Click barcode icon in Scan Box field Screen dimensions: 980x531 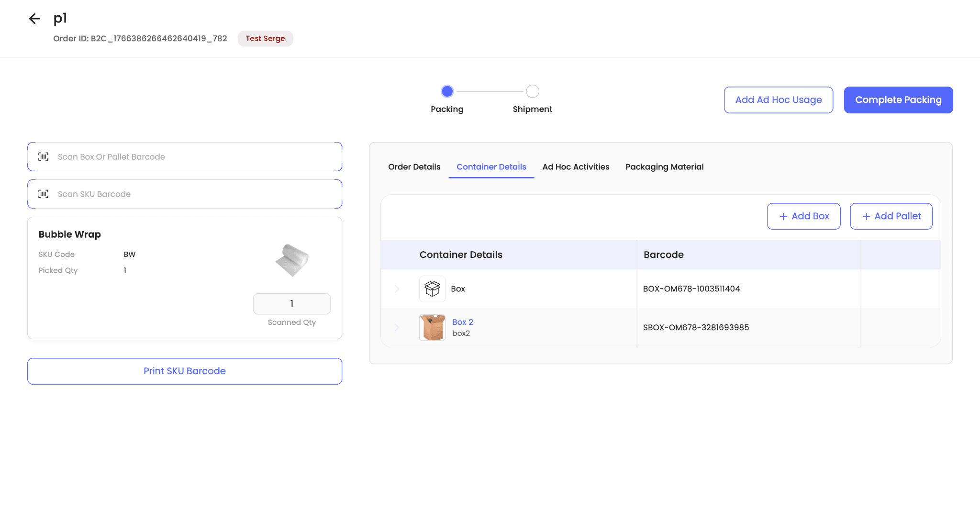tap(44, 157)
